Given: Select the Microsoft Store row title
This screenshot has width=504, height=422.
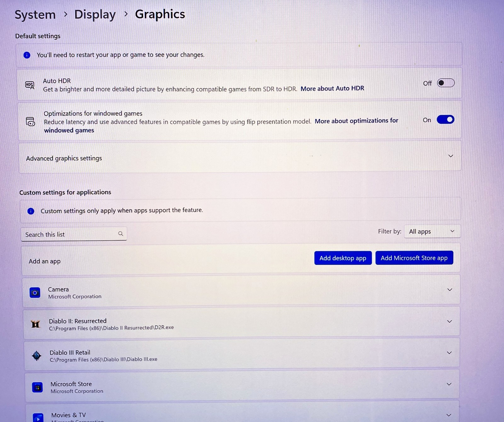Looking at the screenshot, I should (x=71, y=384).
